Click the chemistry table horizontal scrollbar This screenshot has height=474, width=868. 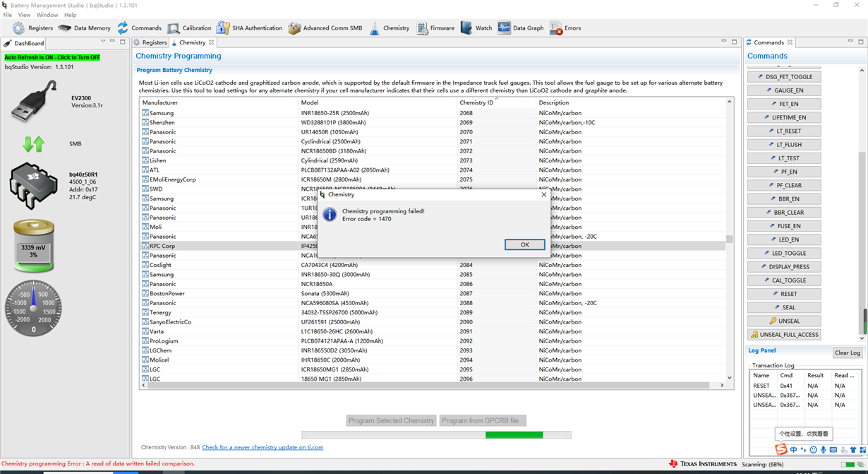point(433,385)
